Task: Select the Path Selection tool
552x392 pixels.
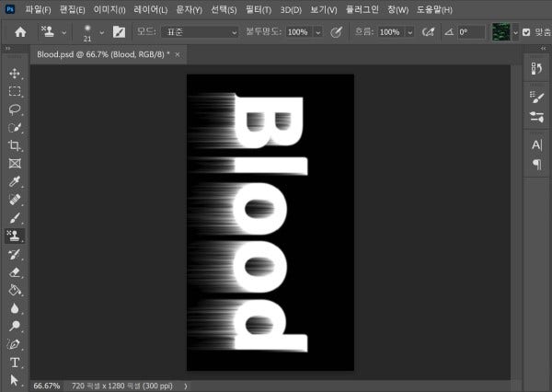Action: pyautogui.click(x=15, y=380)
